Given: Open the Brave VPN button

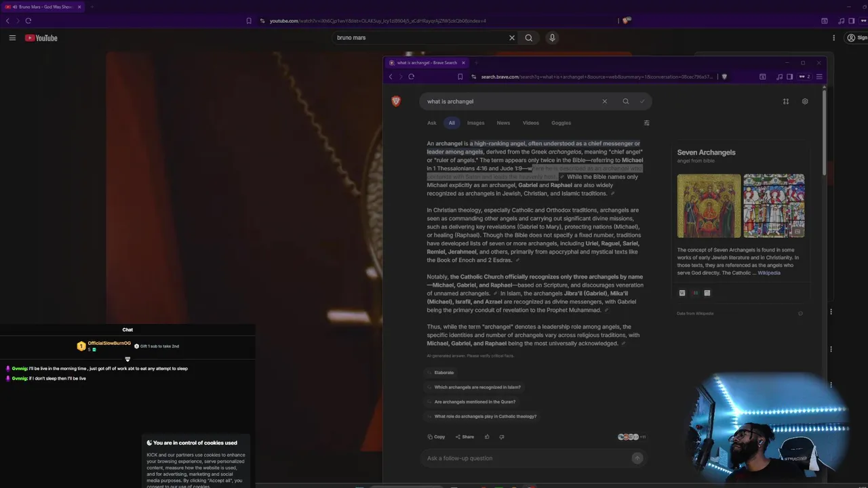Looking at the screenshot, I should [805, 77].
